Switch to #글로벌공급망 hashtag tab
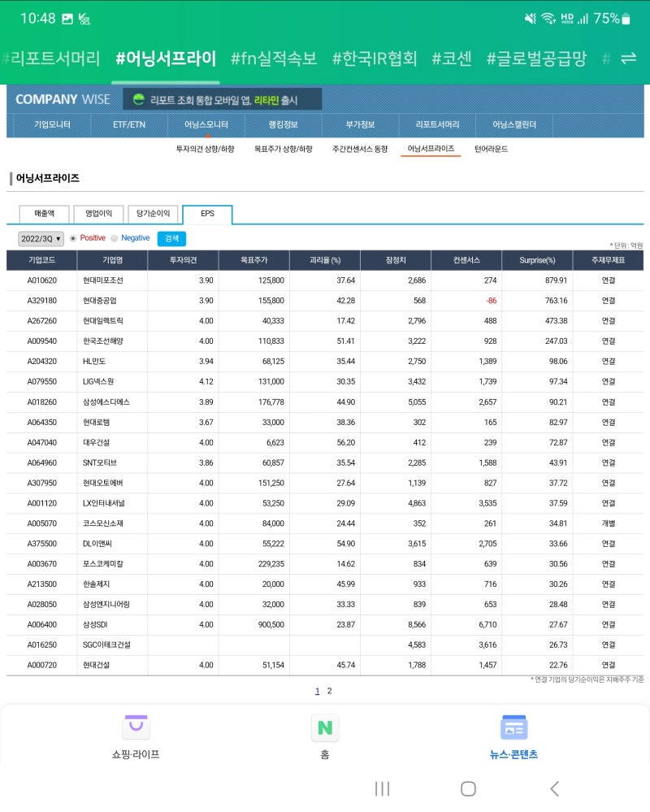The height and width of the screenshot is (812, 650). [536, 59]
